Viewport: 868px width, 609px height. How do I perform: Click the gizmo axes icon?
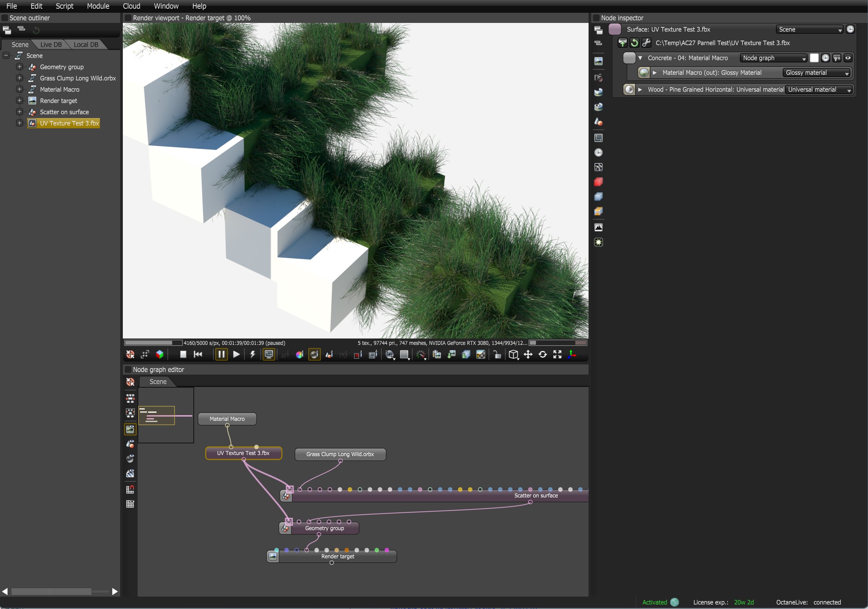(572, 354)
